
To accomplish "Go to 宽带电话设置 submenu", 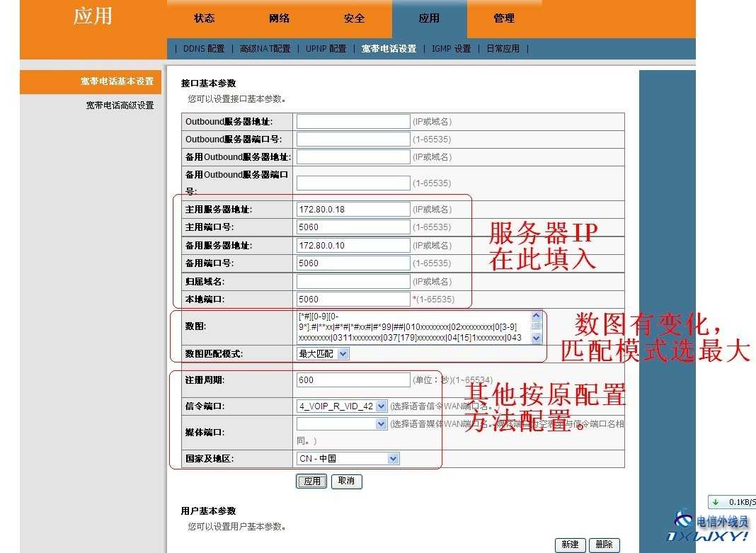I will coord(389,49).
